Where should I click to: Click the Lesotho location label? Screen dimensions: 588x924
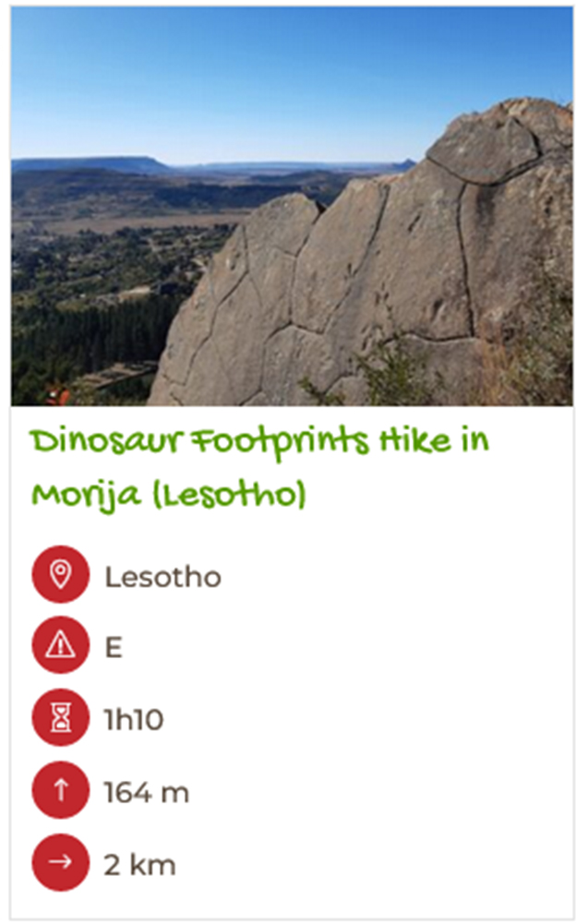(163, 577)
